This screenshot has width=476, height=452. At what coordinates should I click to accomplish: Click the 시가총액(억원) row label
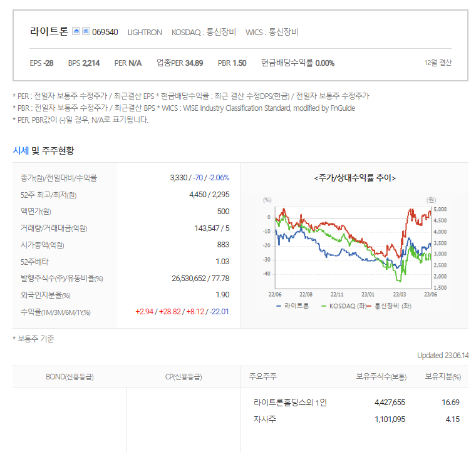pos(42,245)
